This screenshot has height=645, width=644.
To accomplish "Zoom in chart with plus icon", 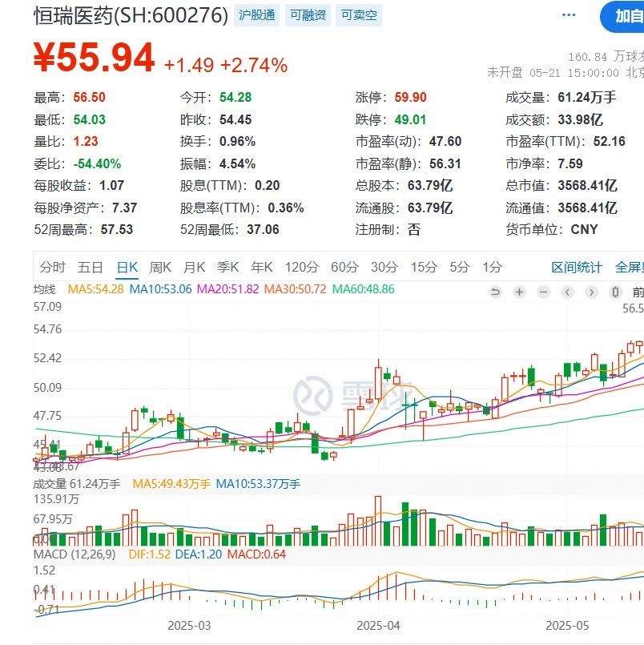I will 519,292.
